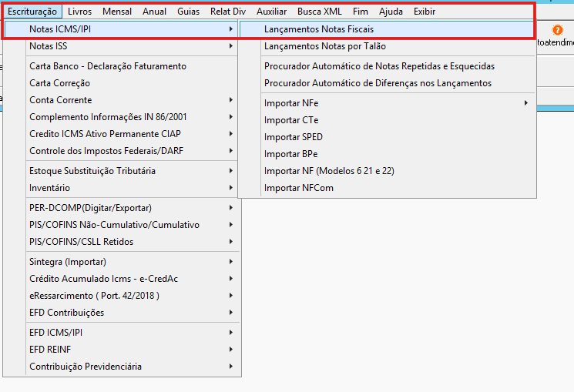Expand submenu arrow beside EFD Contribuições

point(231,312)
